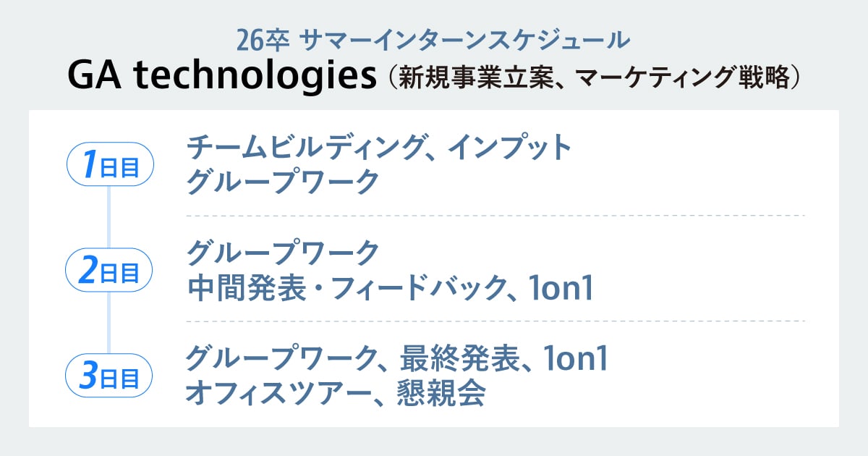Click the day 1 グループワーク text

(x=283, y=181)
